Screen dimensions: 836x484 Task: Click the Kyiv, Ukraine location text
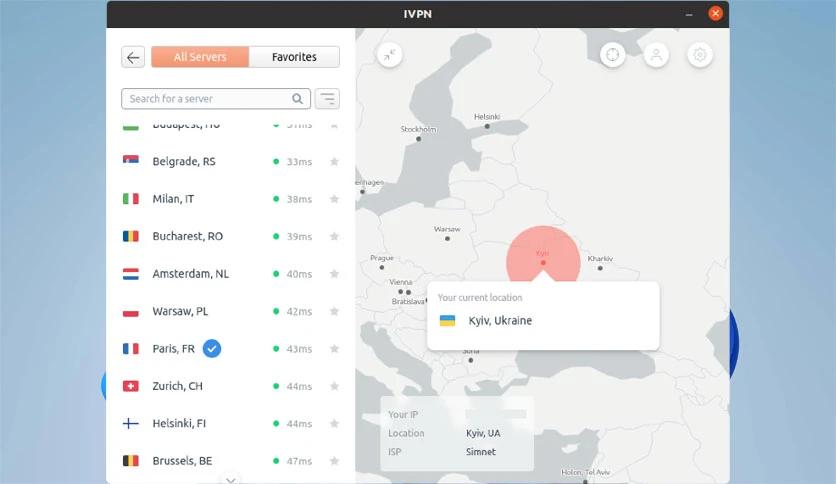[x=500, y=320]
